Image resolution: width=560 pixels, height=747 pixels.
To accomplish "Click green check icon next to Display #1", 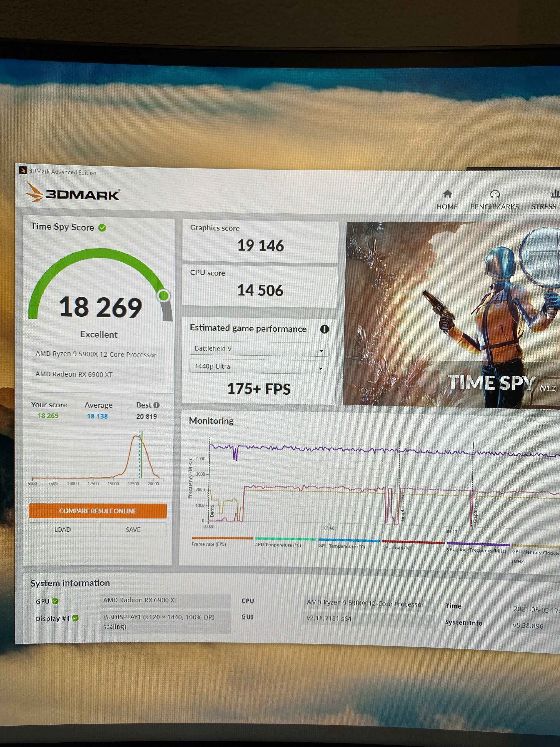I will tap(75, 618).
